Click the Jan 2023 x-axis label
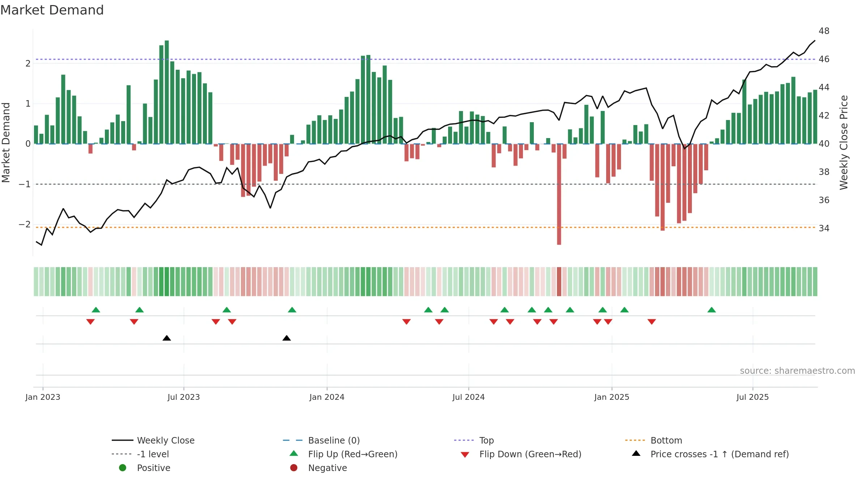The width and height of the screenshot is (868, 488). [x=43, y=397]
